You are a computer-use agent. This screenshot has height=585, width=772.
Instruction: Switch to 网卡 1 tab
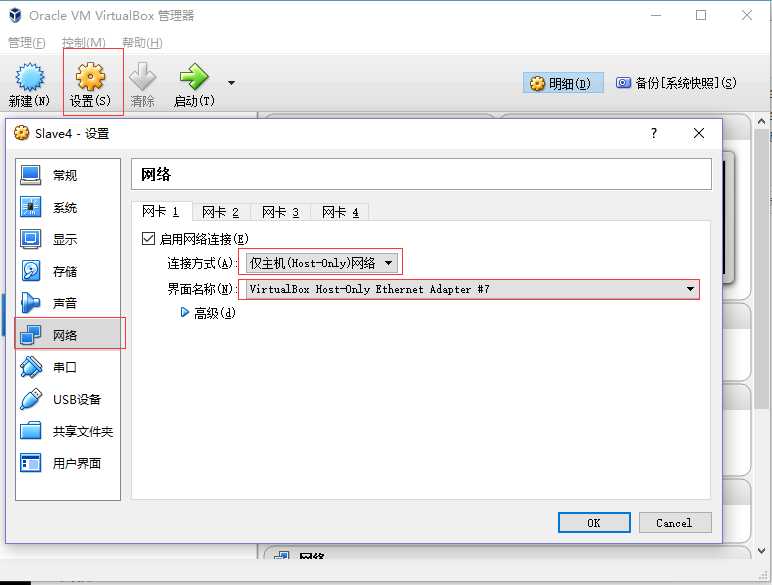coord(161,212)
